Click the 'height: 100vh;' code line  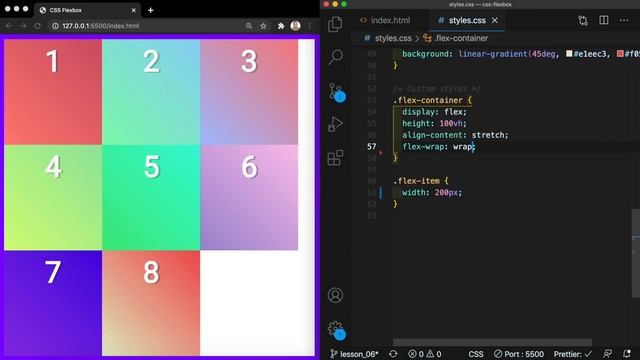pyautogui.click(x=434, y=123)
